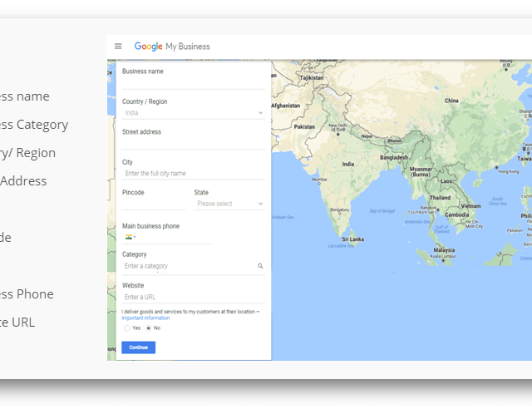Focus the Business name input field

(x=193, y=83)
